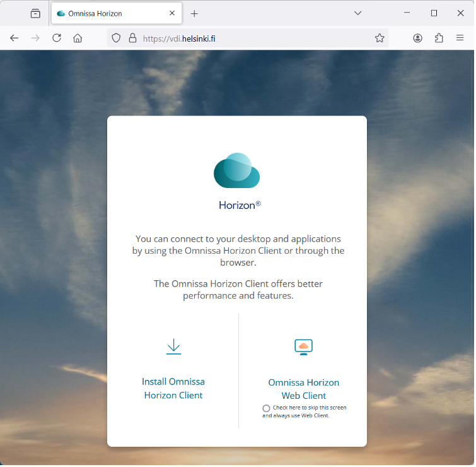
Task: Open the Firefox account menu
Action: tap(418, 38)
